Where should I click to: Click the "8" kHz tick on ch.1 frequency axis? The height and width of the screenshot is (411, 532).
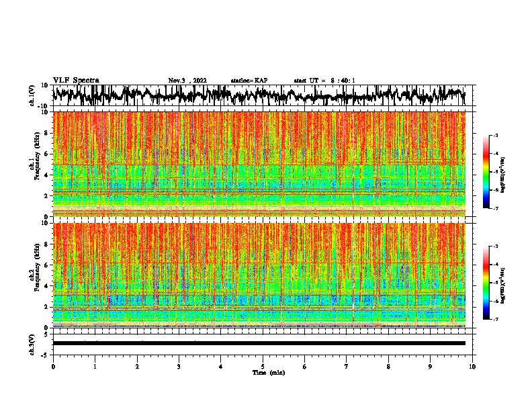[46, 133]
